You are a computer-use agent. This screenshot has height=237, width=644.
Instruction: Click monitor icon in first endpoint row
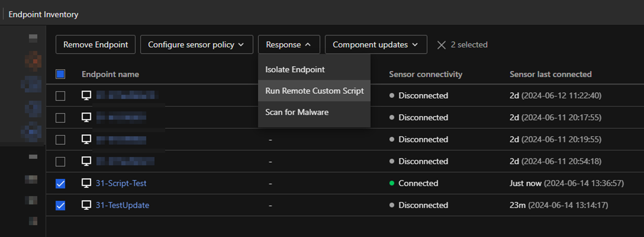[x=86, y=96]
